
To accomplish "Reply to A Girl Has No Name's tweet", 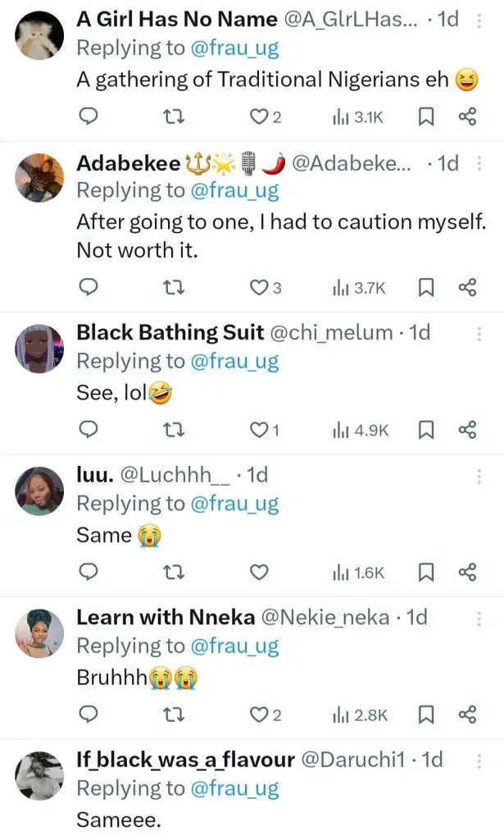I will (88, 117).
